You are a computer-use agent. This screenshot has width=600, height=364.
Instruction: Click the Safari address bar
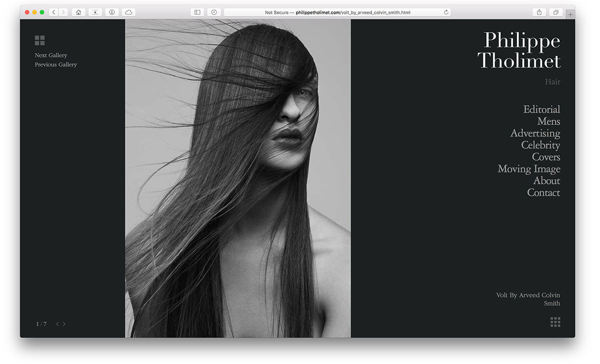click(x=335, y=12)
